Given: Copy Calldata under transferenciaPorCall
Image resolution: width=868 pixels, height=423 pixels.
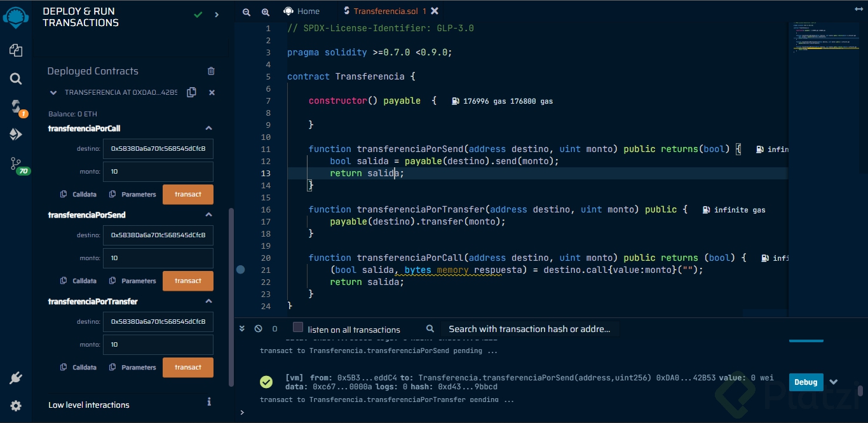Looking at the screenshot, I should pos(78,194).
